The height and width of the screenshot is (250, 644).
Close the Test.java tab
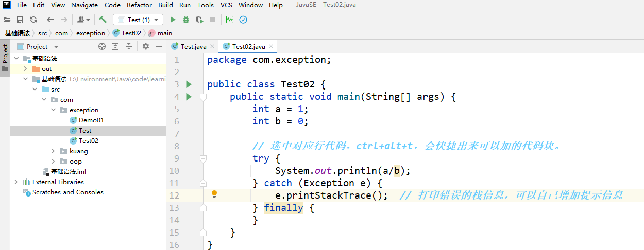tap(212, 46)
